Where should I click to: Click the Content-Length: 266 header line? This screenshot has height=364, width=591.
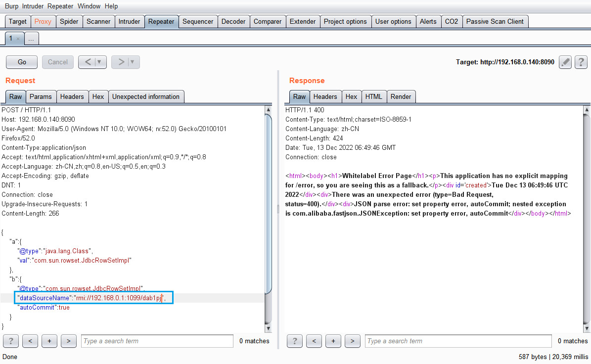(30, 213)
